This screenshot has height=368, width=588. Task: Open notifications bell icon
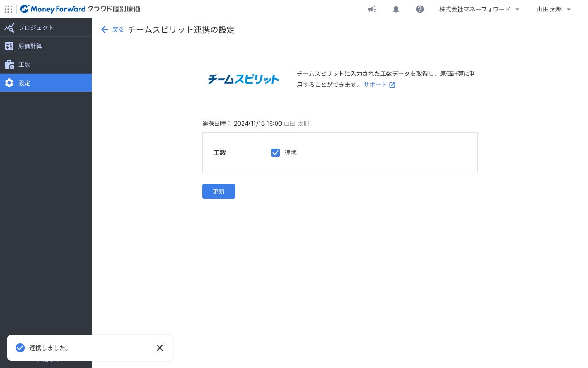point(396,9)
